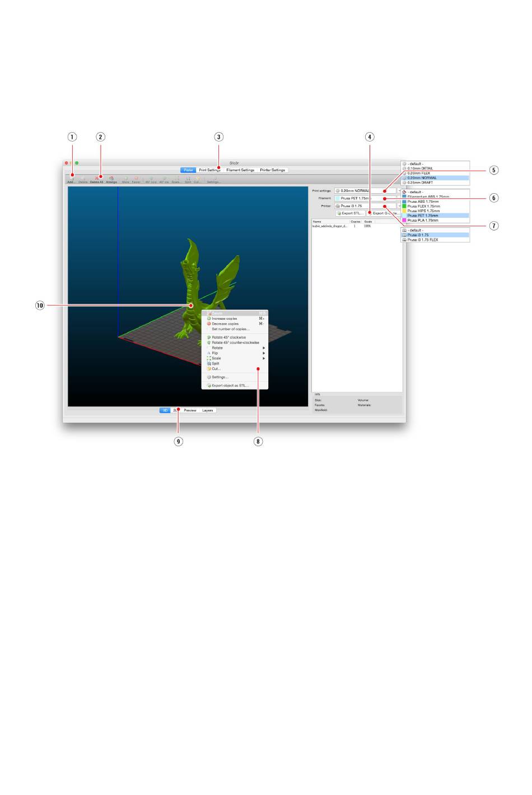Open the Printer Settings tab
532x795 pixels.
coord(273,170)
